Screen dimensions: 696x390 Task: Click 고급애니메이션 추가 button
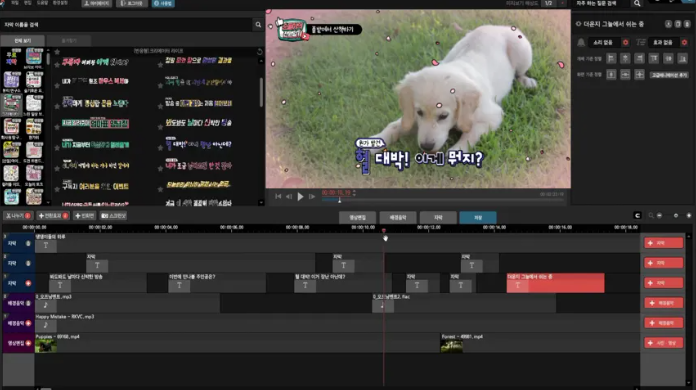click(x=669, y=75)
